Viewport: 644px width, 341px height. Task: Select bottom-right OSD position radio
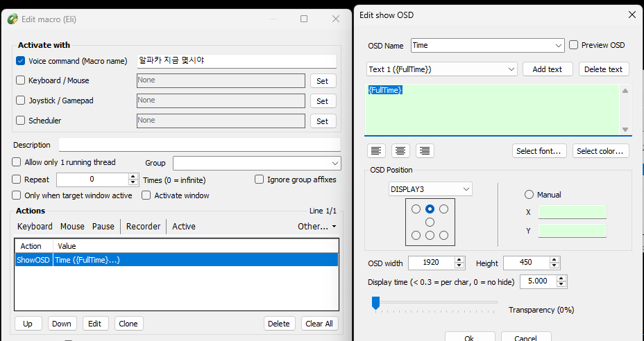pyautogui.click(x=444, y=236)
